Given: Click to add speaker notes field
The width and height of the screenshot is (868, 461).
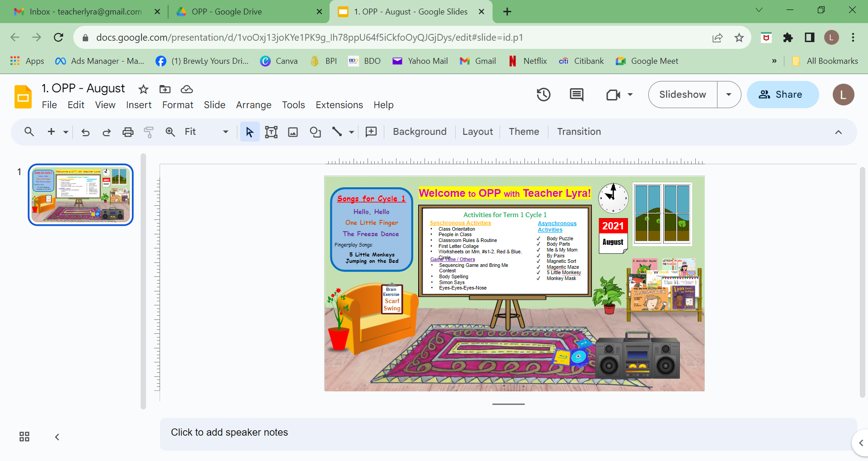Looking at the screenshot, I should [508, 434].
